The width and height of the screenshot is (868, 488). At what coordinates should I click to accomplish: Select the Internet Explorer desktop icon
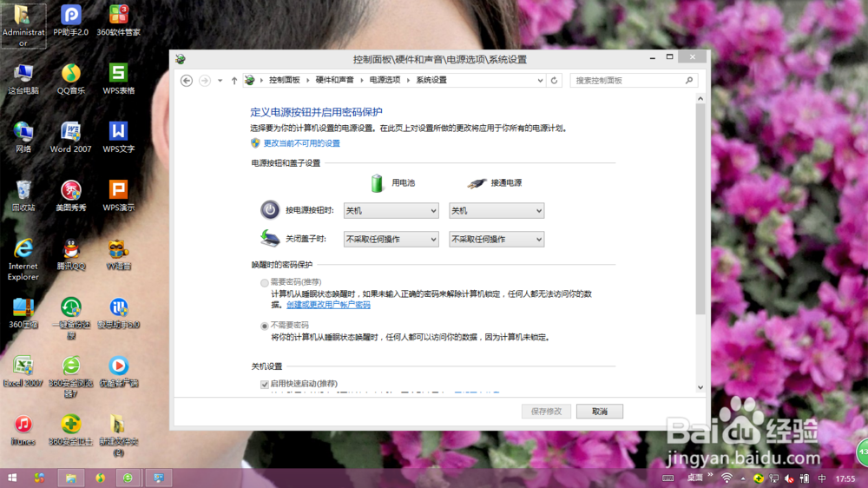(23, 260)
